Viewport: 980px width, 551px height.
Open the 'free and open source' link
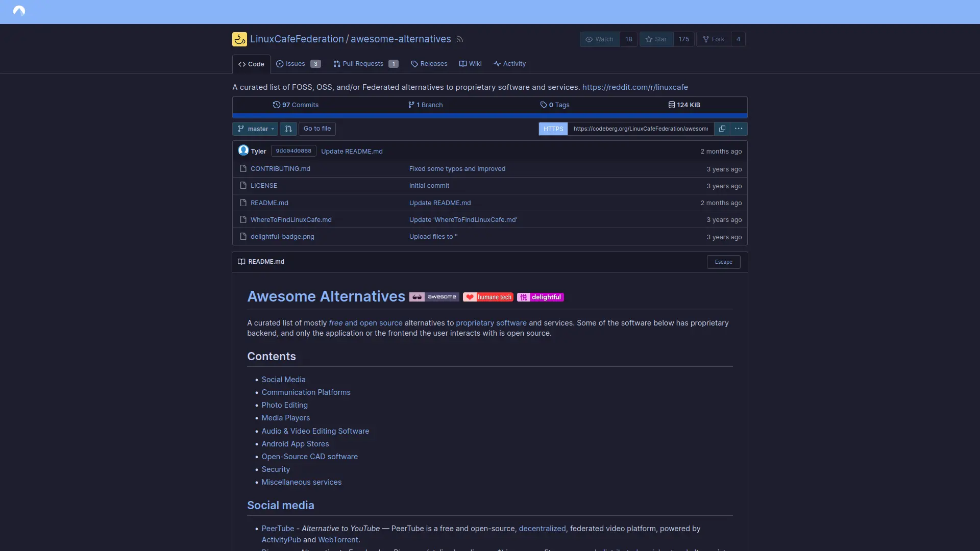click(x=365, y=323)
